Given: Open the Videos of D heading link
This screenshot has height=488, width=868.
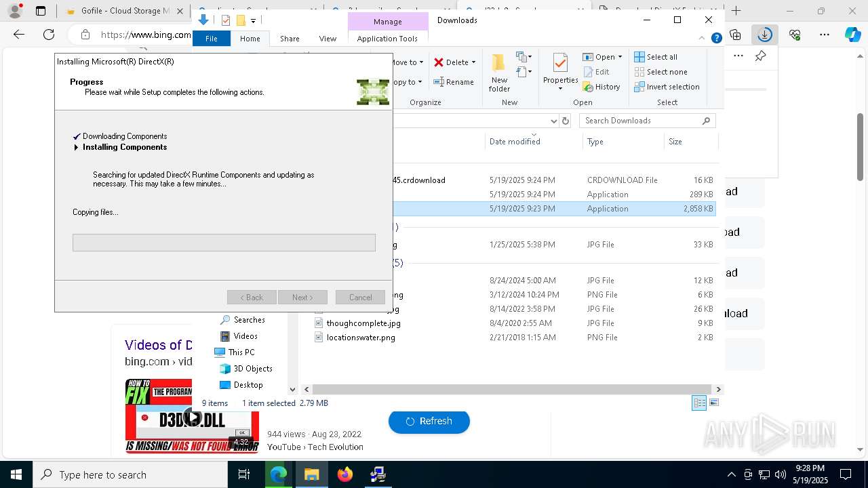Looking at the screenshot, I should pyautogui.click(x=158, y=345).
